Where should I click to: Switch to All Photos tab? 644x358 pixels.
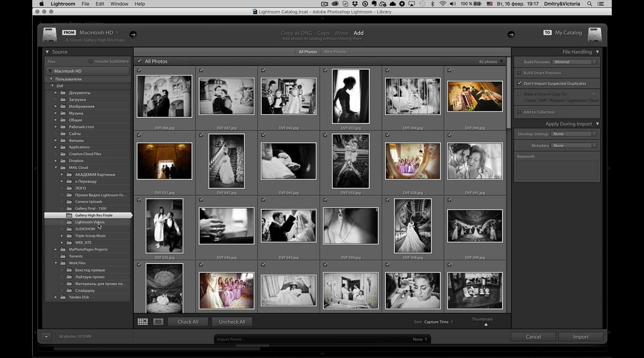308,52
